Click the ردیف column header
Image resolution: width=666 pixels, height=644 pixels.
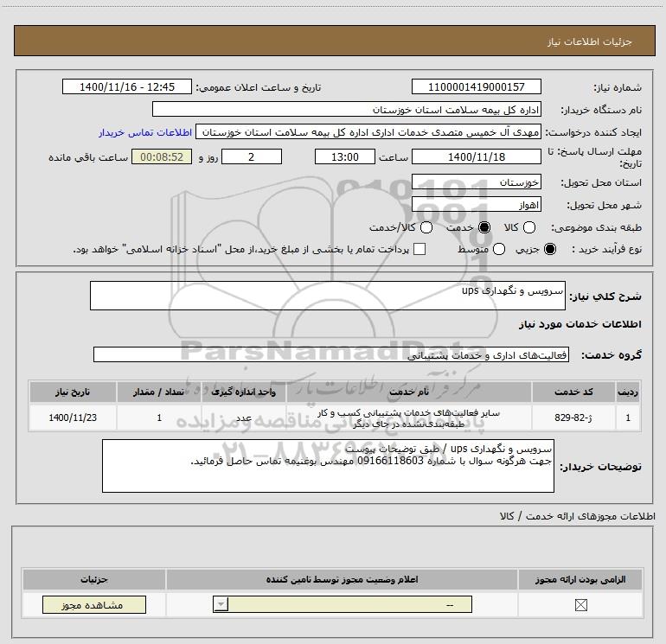[628, 392]
